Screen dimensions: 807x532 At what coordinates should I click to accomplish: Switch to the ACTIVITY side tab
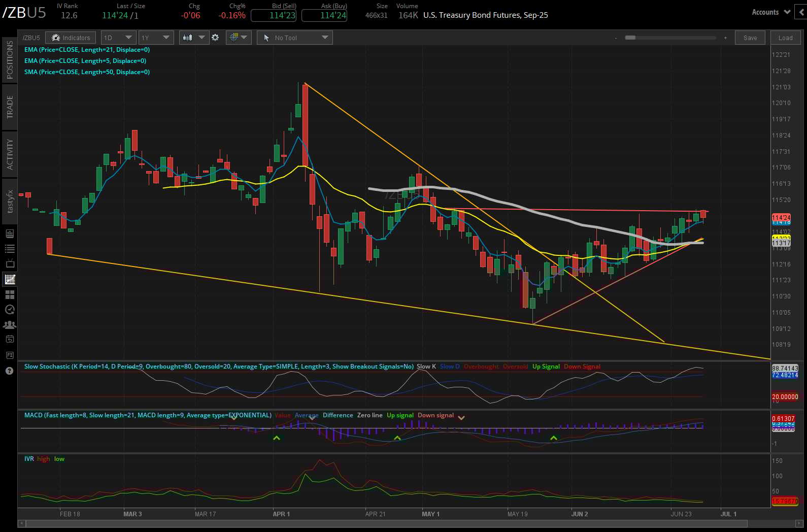pos(10,154)
